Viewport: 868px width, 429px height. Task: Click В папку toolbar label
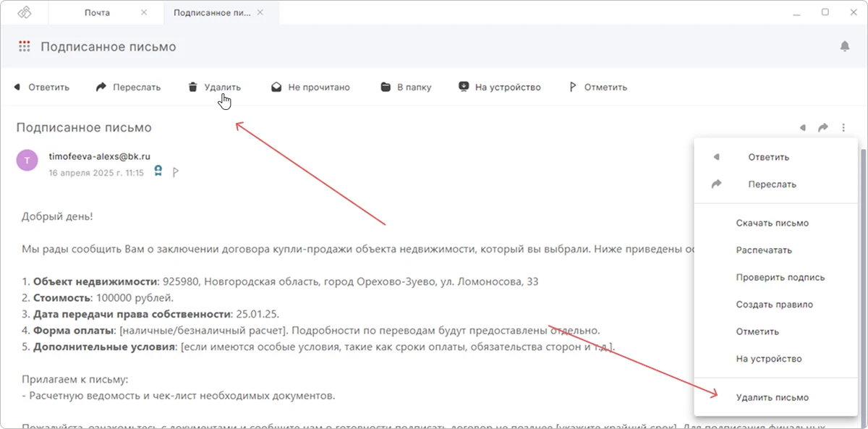click(x=414, y=87)
